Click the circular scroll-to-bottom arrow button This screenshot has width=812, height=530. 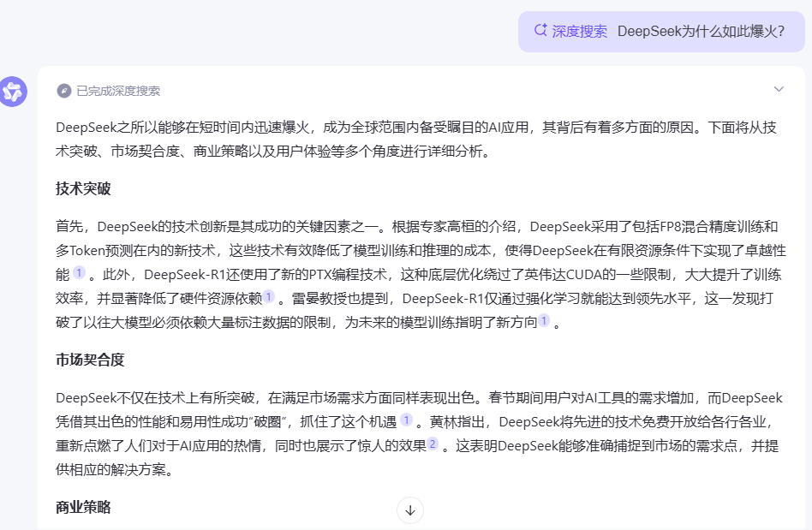pos(410,509)
